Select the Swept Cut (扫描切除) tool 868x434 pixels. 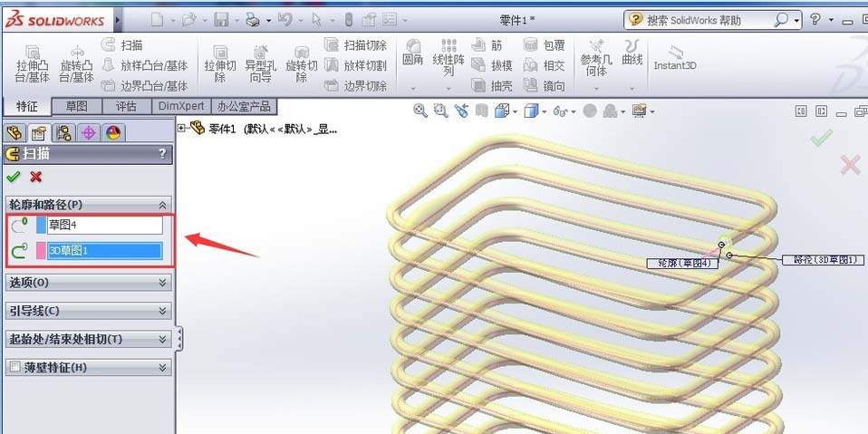pos(355,44)
